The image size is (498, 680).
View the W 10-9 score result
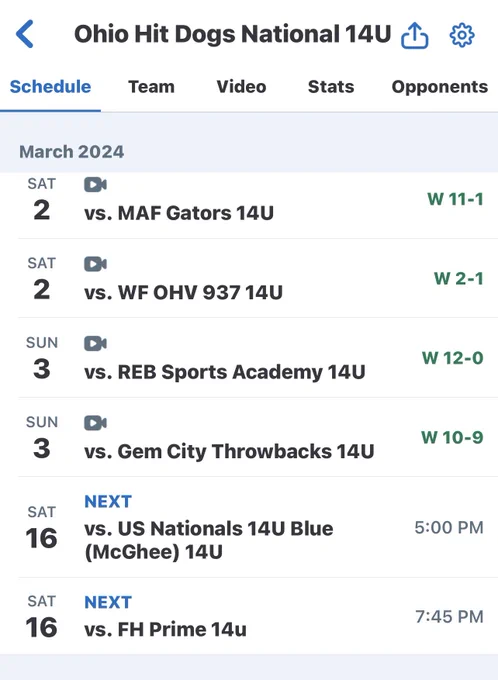(x=452, y=437)
